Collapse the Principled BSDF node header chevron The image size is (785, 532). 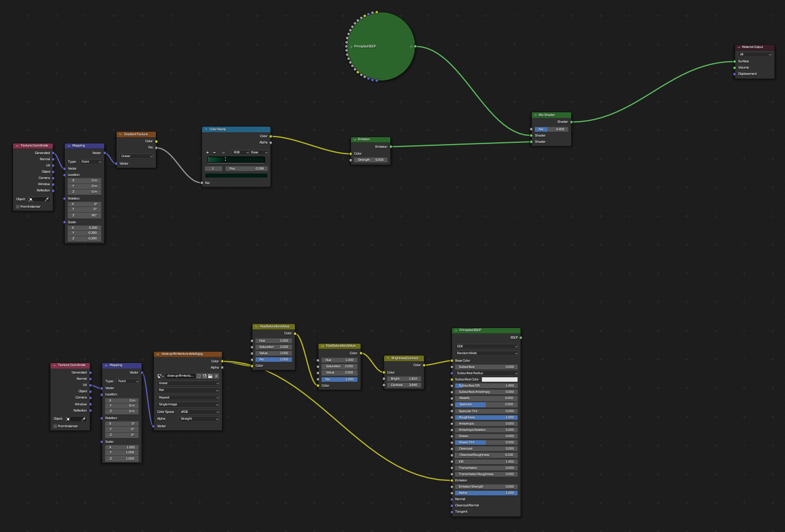(455, 331)
